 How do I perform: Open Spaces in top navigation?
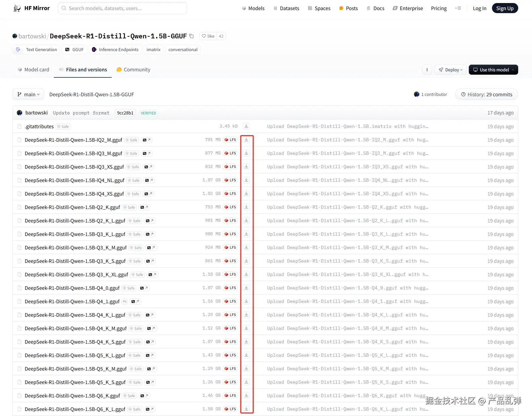[319, 8]
